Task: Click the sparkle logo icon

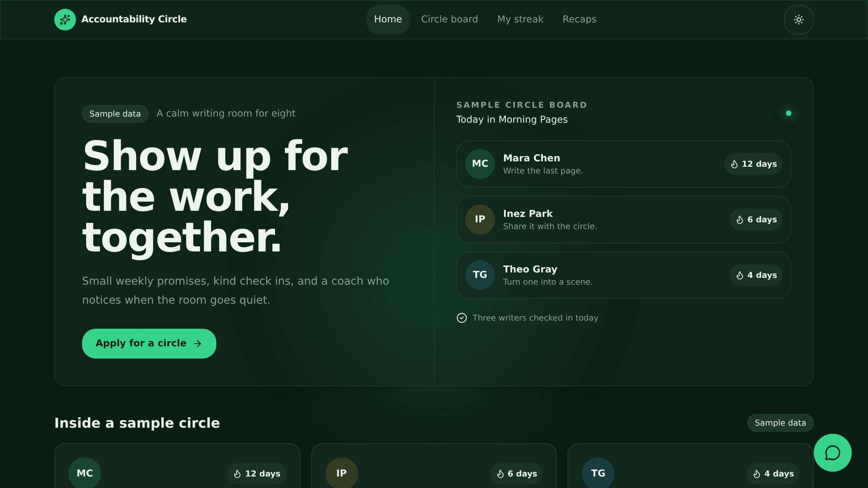Action: coord(65,20)
